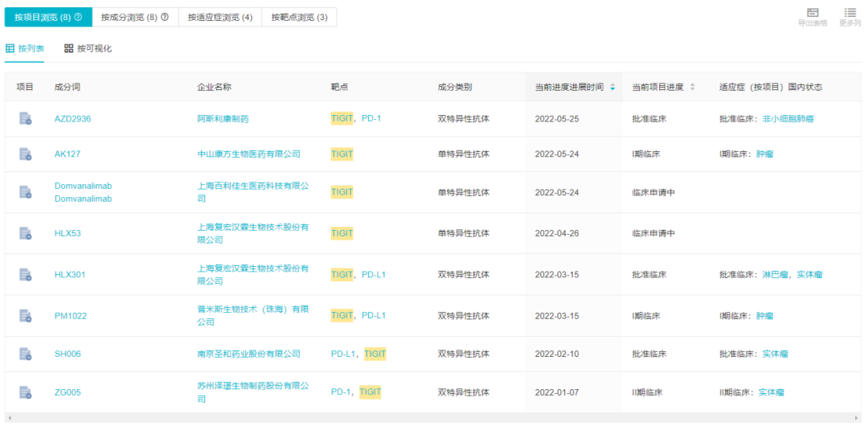Click date cell 2022-05-25
Image resolution: width=868 pixels, height=426 pixels.
point(557,118)
